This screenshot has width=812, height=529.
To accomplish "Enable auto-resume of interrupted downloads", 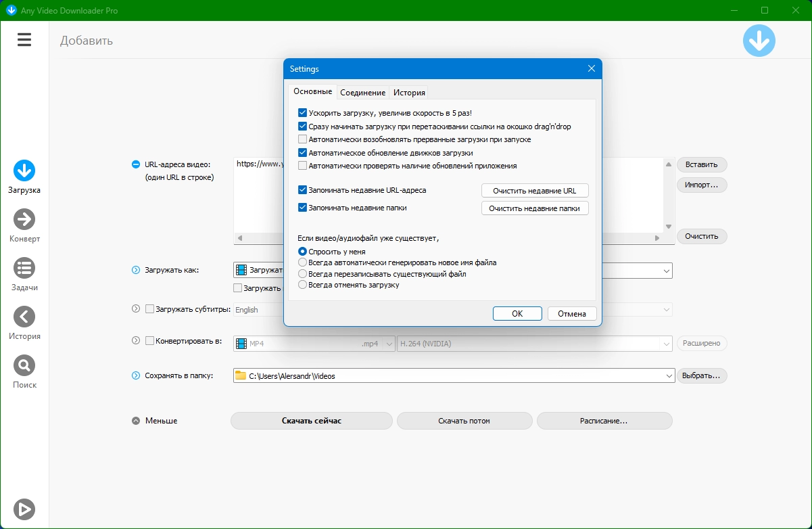I will pyautogui.click(x=302, y=139).
